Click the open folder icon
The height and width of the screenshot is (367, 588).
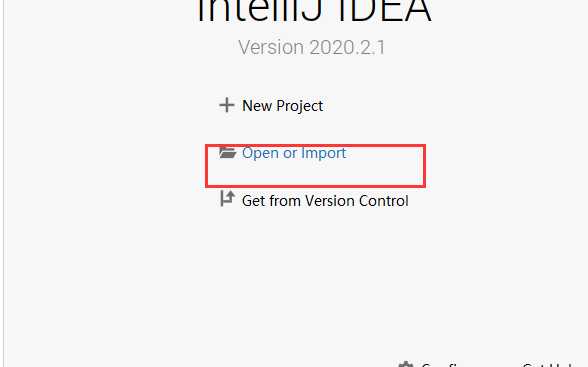(228, 153)
